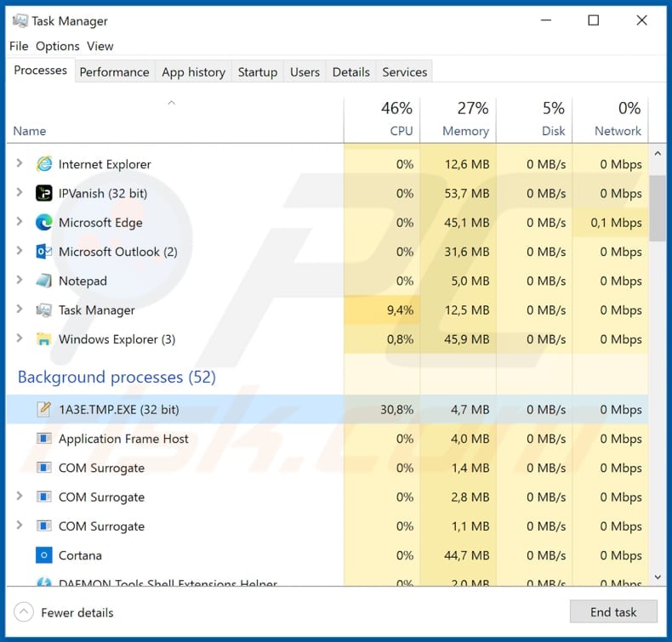Switch to the Startup tab
This screenshot has height=642, width=672.
[x=258, y=72]
